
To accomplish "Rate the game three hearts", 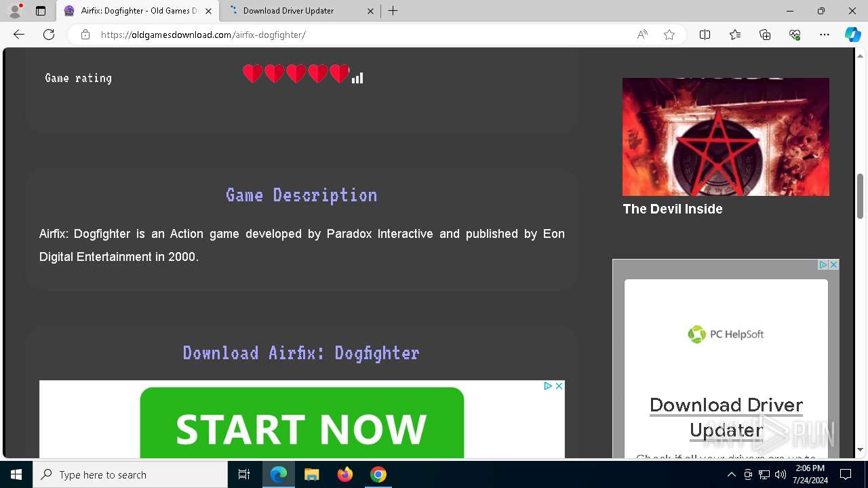I will 296,74.
